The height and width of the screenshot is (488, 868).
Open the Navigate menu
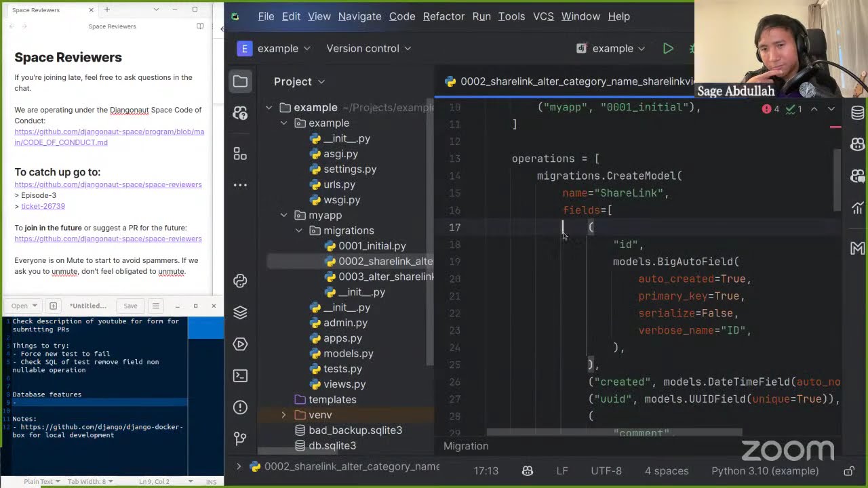click(359, 16)
